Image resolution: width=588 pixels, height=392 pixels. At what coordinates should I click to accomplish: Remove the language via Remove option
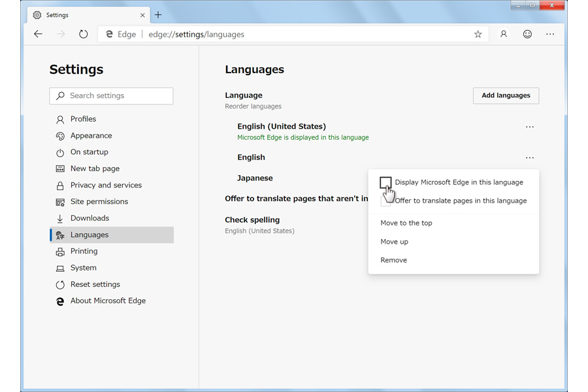click(393, 260)
